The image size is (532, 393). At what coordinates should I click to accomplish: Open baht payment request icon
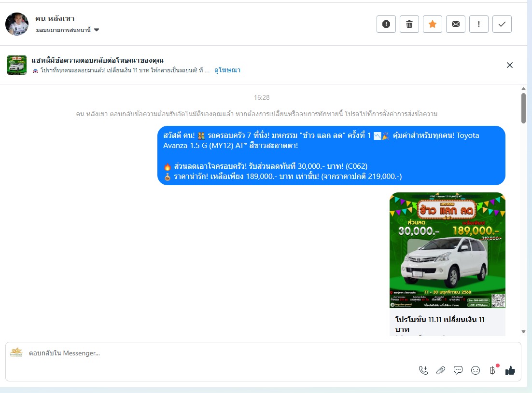[x=492, y=370]
